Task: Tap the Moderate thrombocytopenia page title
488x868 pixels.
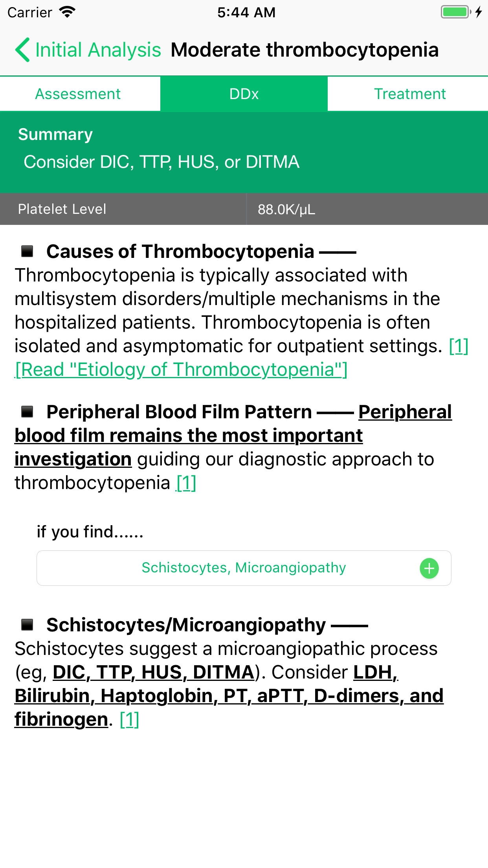Action: [305, 50]
